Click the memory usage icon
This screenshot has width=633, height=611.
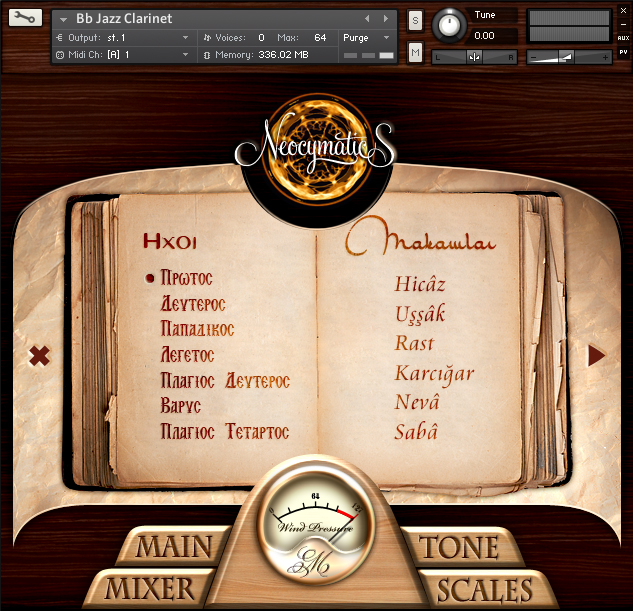[x=207, y=55]
